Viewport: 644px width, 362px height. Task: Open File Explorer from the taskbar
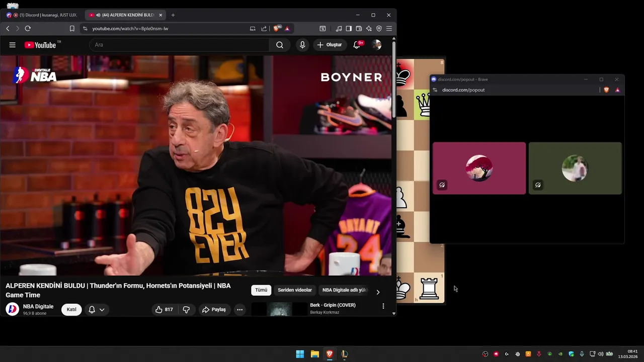point(315,354)
